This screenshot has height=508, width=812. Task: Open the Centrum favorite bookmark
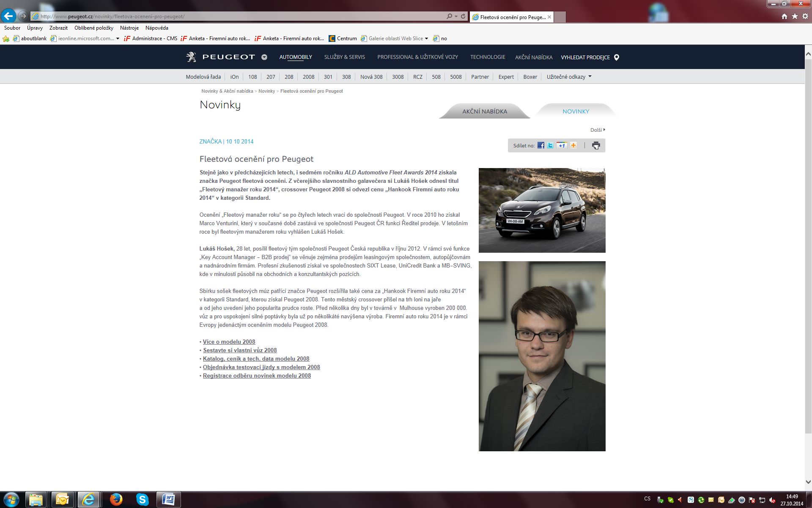343,39
